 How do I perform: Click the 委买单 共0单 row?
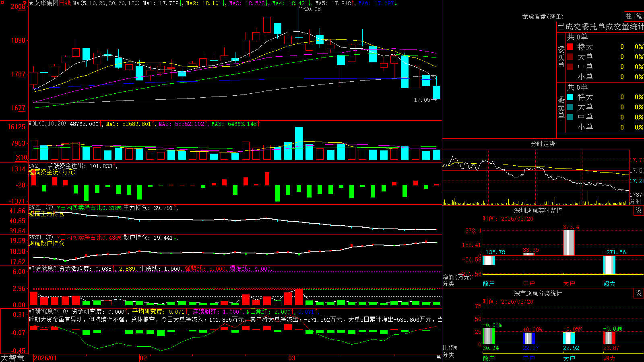pyautogui.click(x=577, y=37)
